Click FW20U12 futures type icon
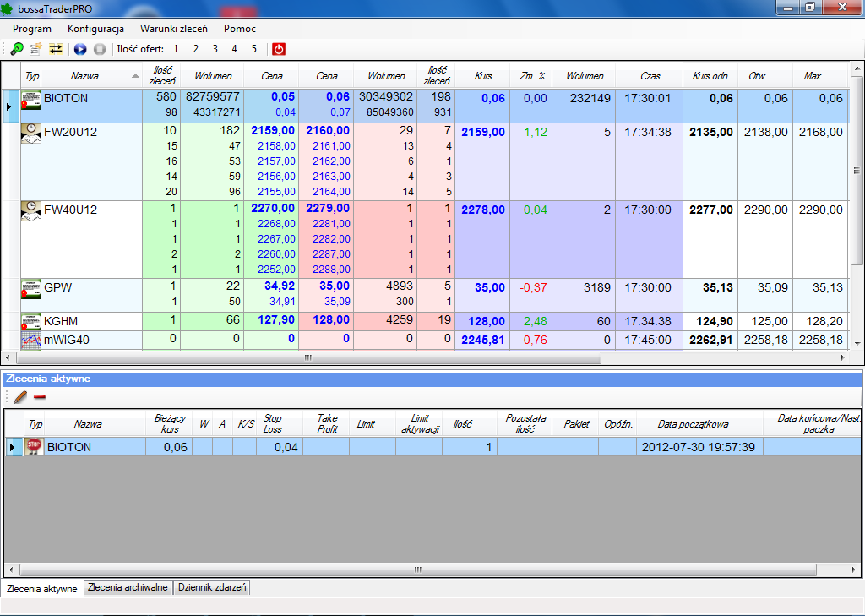The height and width of the screenshot is (616, 865). (31, 134)
